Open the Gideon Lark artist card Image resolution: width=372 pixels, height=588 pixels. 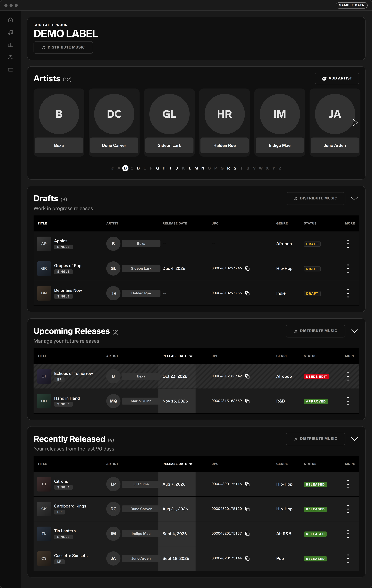169,122
